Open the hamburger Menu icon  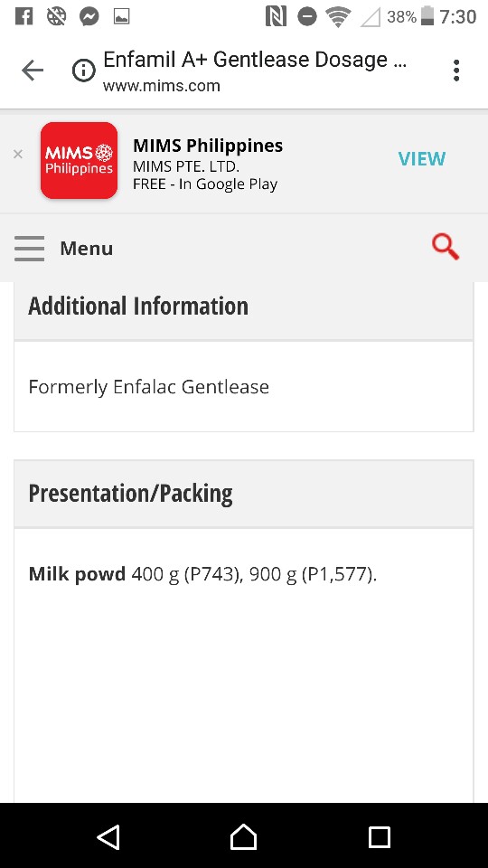29,249
